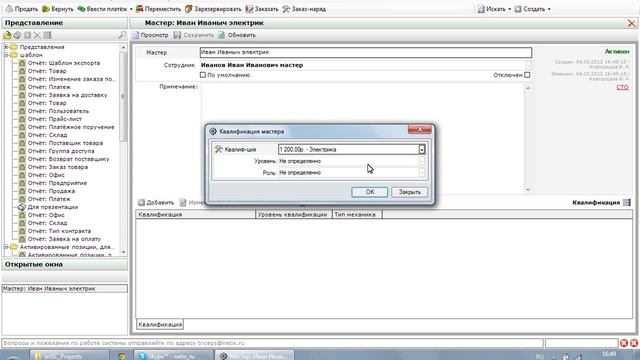Click the icon of Отчёт: Группа доступа
Image resolution: width=640 pixels, height=360 pixels.
[x=22, y=151]
